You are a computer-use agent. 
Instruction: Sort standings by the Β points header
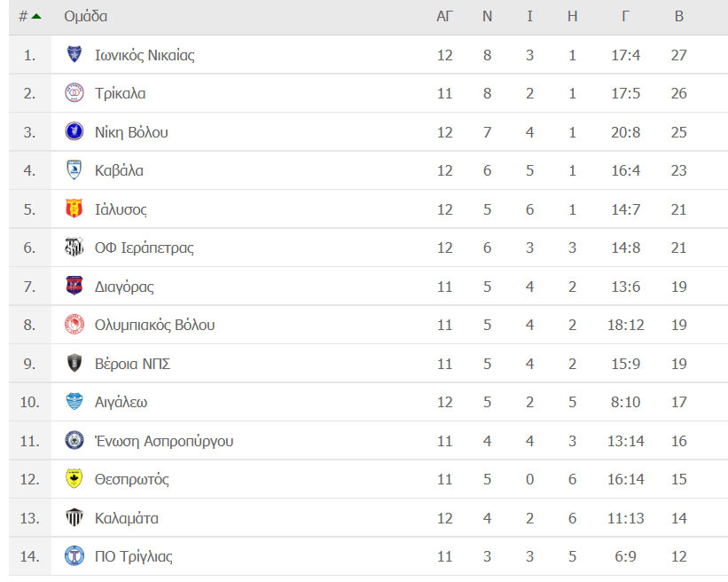pos(678,16)
